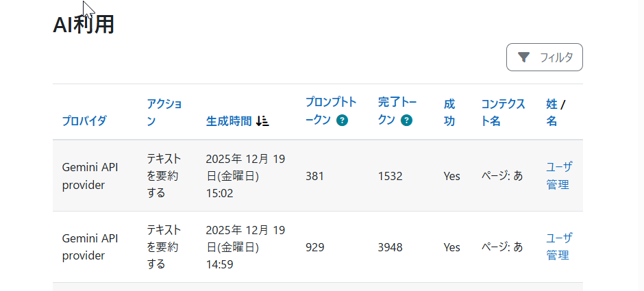
Task: Click the descending sort icon beside 生成時間
Action: [262, 121]
